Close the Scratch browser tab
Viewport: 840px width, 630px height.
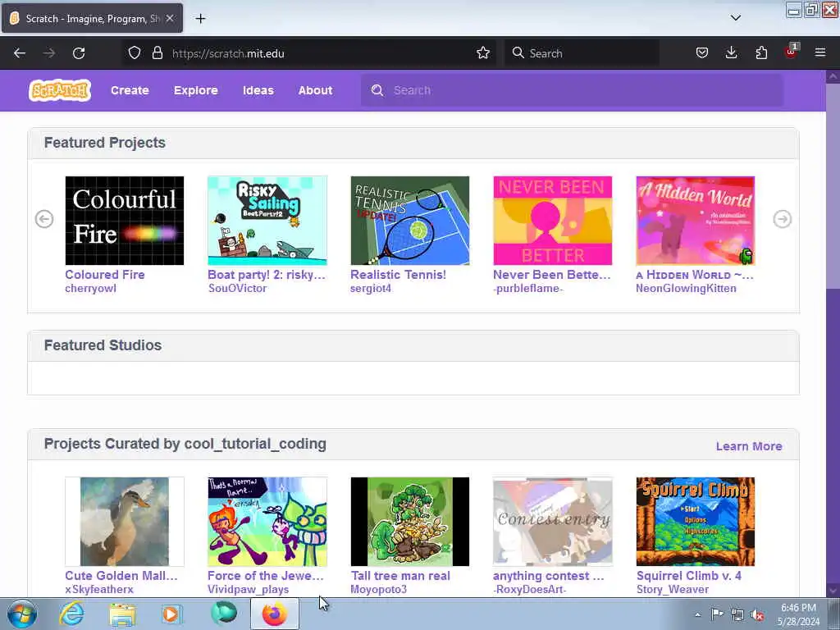point(169,19)
